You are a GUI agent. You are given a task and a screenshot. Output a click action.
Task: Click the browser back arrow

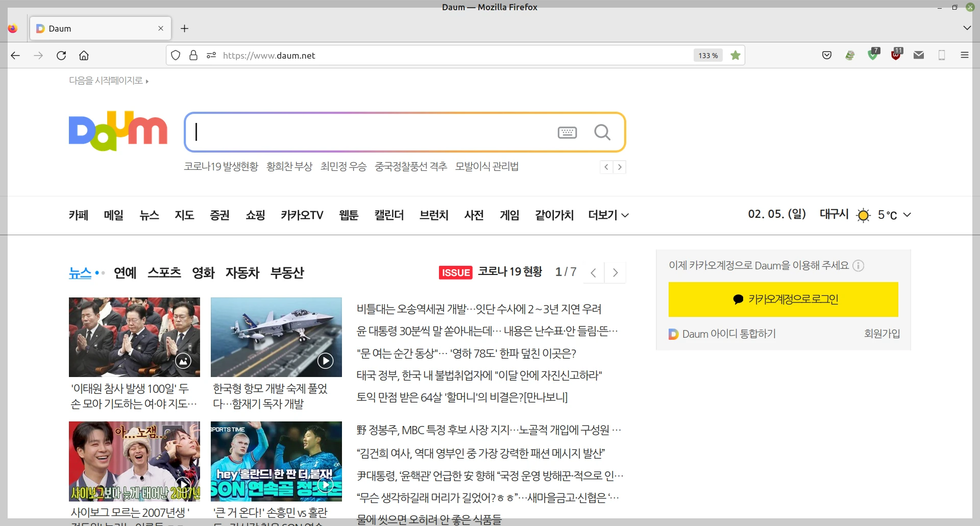click(x=15, y=55)
